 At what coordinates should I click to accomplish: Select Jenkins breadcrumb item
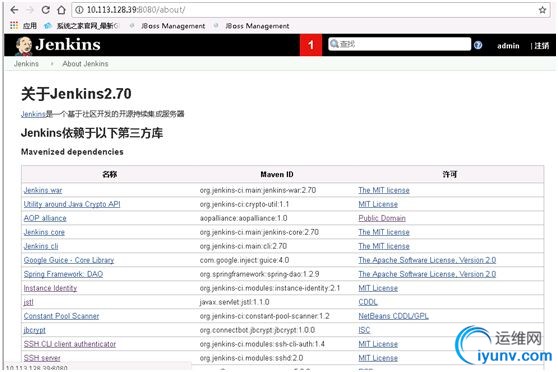pos(26,64)
